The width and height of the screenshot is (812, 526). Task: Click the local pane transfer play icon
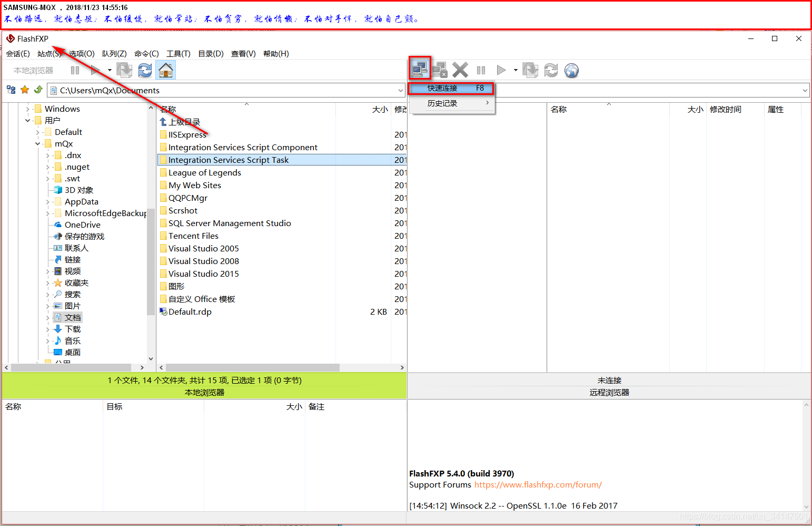(x=95, y=70)
